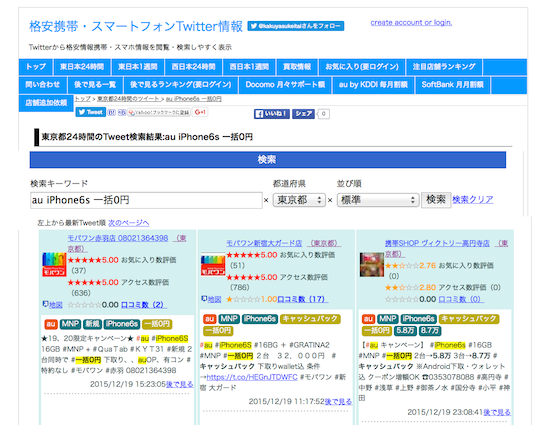Click MNP tag in モバワン新宿大ガード店 card
This screenshot has width=550, height=425.
(229, 319)
